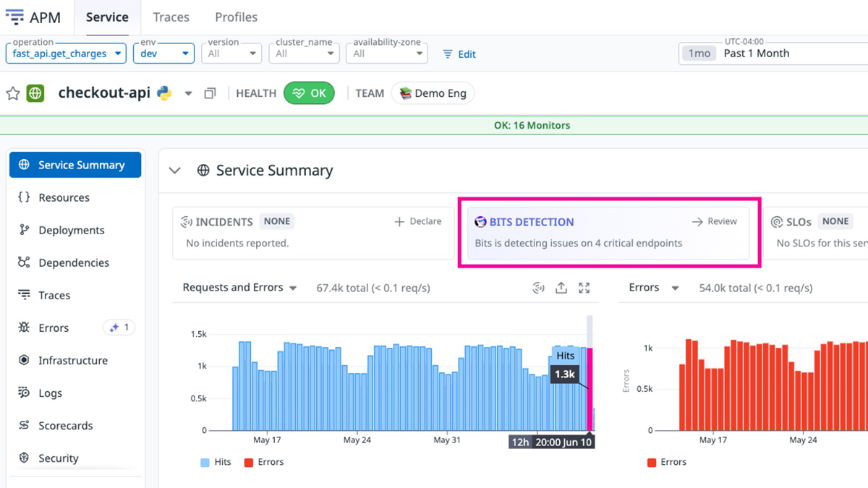Image resolution: width=868 pixels, height=488 pixels.
Task: Open the availability-zone filter dropdown
Action: (x=387, y=53)
